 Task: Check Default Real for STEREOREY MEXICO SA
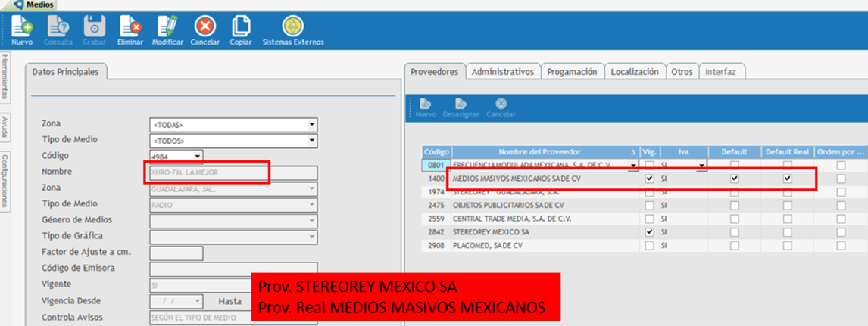787,232
